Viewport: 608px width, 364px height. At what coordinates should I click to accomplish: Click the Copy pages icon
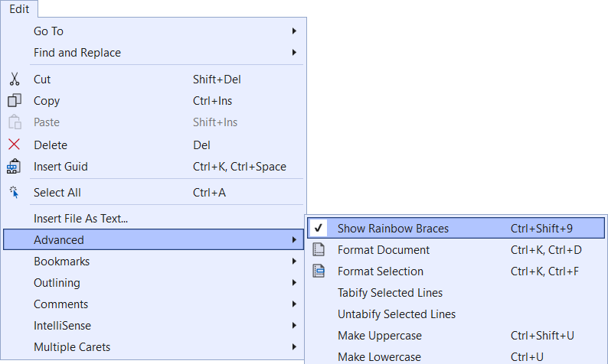pyautogui.click(x=14, y=101)
